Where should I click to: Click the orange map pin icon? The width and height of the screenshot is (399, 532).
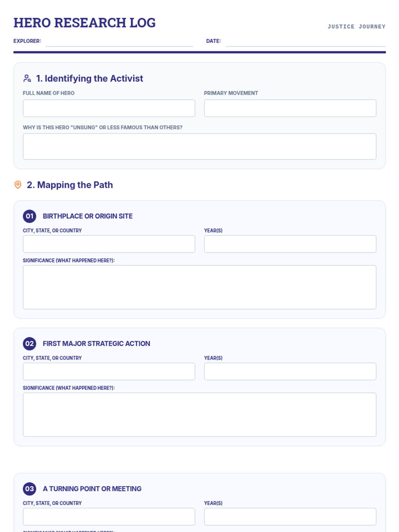pos(18,185)
